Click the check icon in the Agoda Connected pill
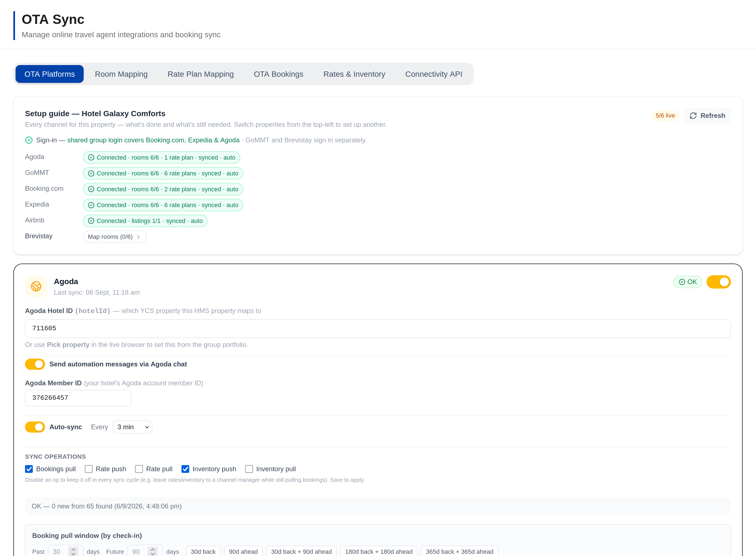Viewport: 756px width, 556px height. 91,158
